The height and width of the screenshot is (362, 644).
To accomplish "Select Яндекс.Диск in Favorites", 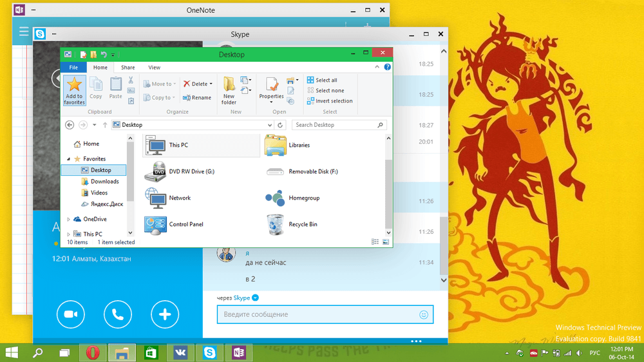I will 102,204.
